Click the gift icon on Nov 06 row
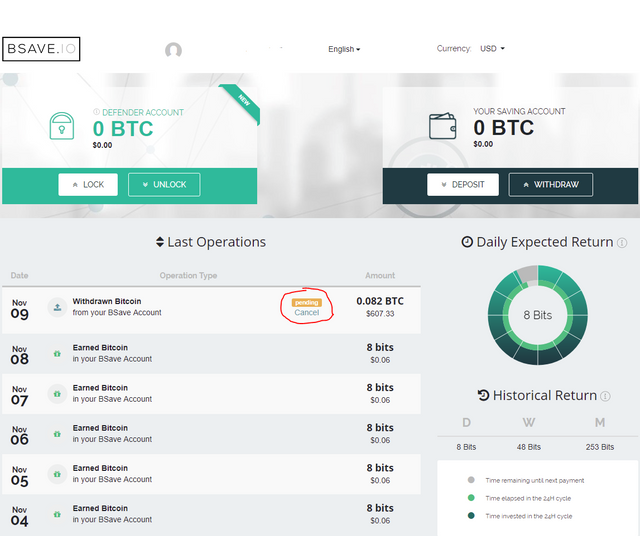The width and height of the screenshot is (640, 536). coord(57,434)
